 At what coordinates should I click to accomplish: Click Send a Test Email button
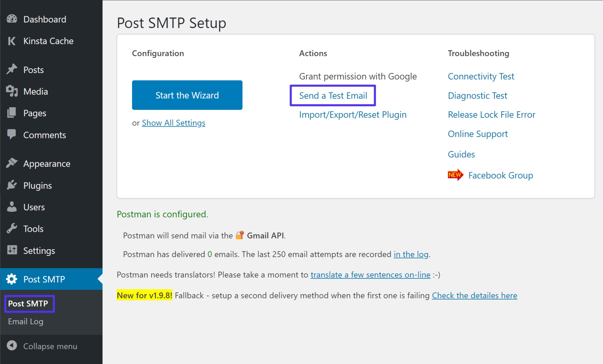[x=333, y=95]
